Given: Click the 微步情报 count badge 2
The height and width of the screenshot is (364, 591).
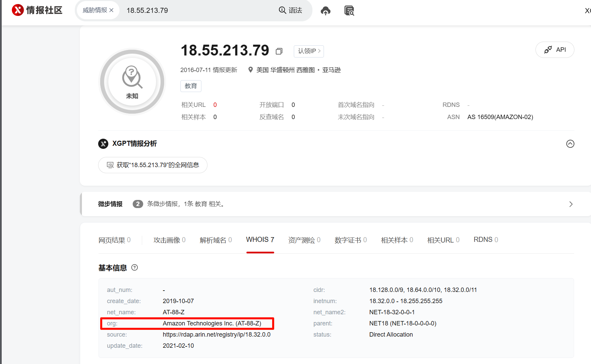Looking at the screenshot, I should click(x=138, y=204).
